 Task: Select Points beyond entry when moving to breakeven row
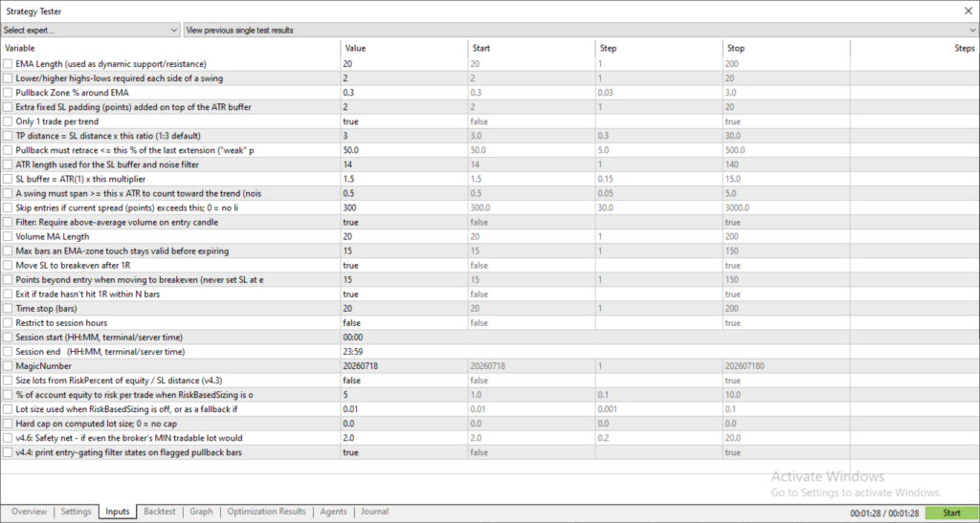140,279
